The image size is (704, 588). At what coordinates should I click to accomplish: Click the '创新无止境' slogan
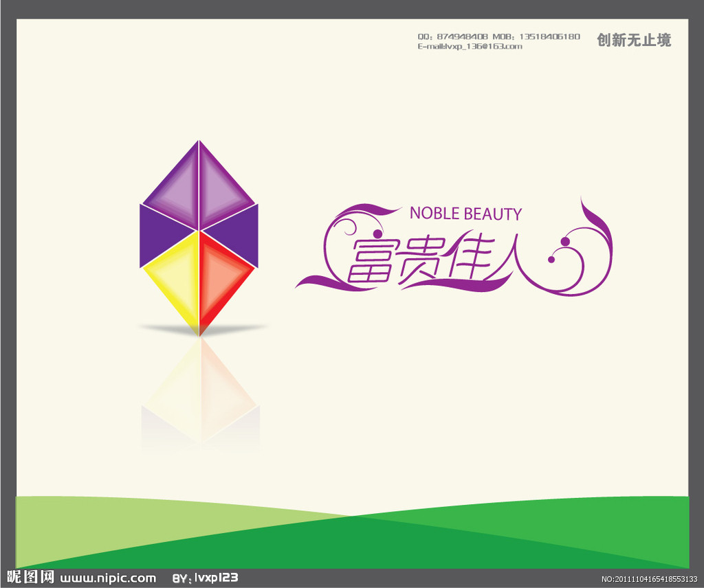click(x=634, y=40)
